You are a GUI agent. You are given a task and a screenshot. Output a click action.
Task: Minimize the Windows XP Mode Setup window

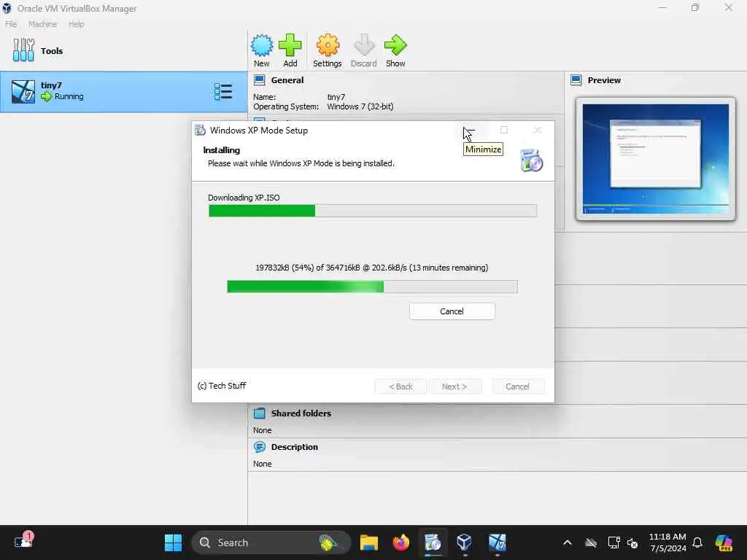pos(470,130)
